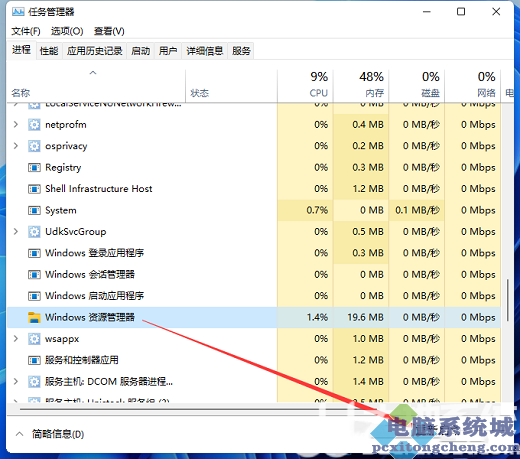The width and height of the screenshot is (520, 459).
Task: Sort processes by 内存 column
Action: [361, 85]
